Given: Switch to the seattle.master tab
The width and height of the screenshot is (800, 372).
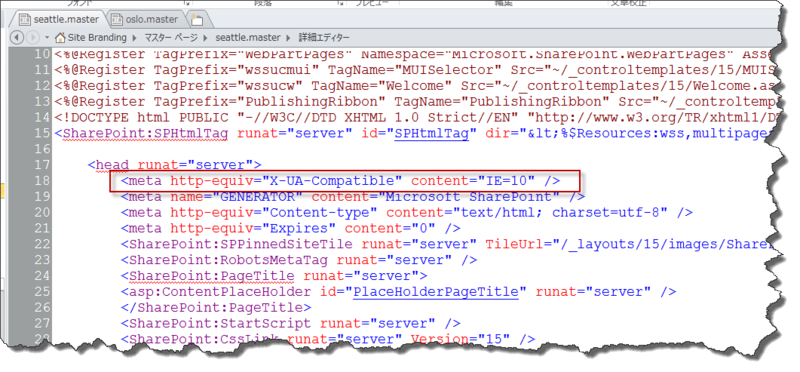Looking at the screenshot, I should [59, 20].
